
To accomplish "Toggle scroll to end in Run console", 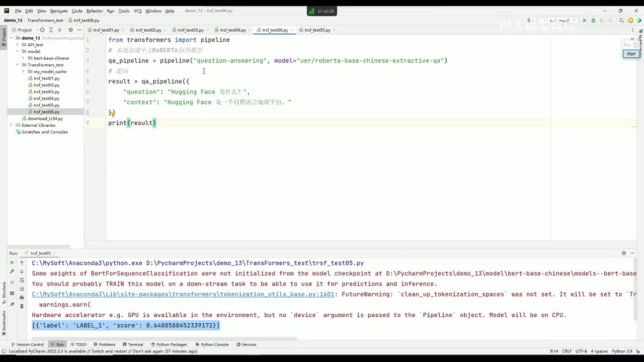I will point(22,289).
